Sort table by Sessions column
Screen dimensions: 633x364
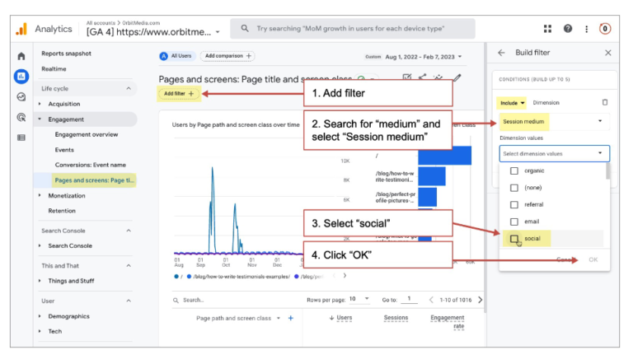pos(396,318)
